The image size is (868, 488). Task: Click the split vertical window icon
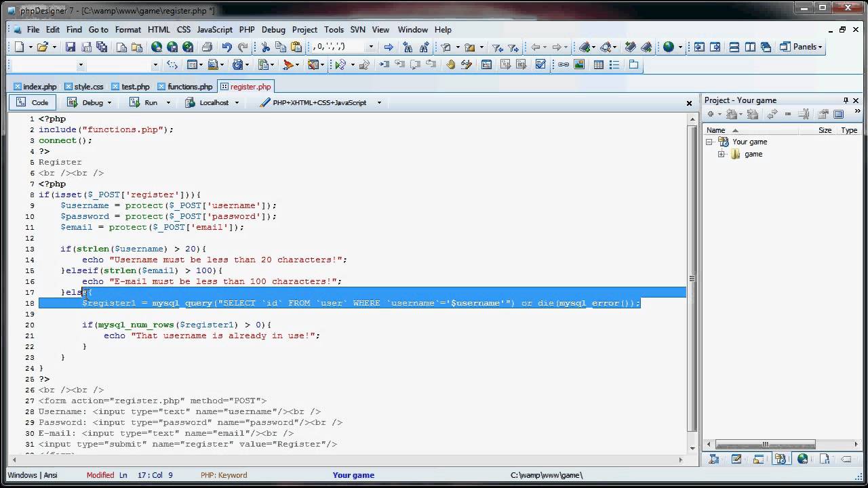click(x=750, y=47)
